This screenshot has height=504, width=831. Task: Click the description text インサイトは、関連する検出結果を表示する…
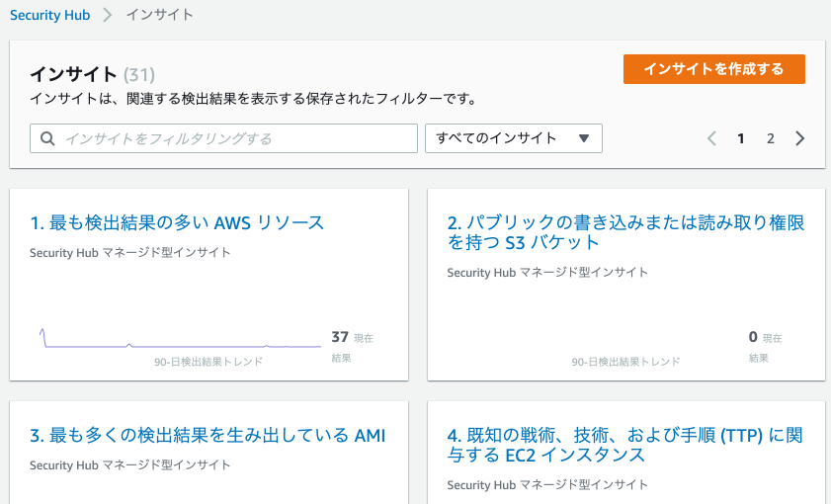(254, 99)
